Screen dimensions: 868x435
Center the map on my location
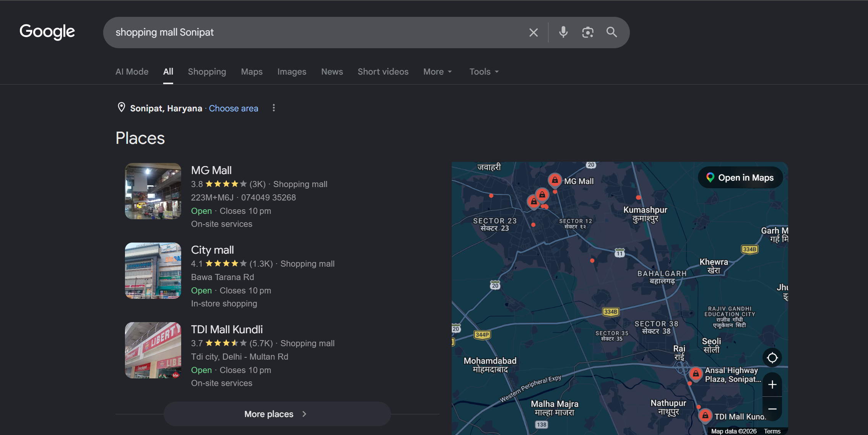click(x=772, y=358)
